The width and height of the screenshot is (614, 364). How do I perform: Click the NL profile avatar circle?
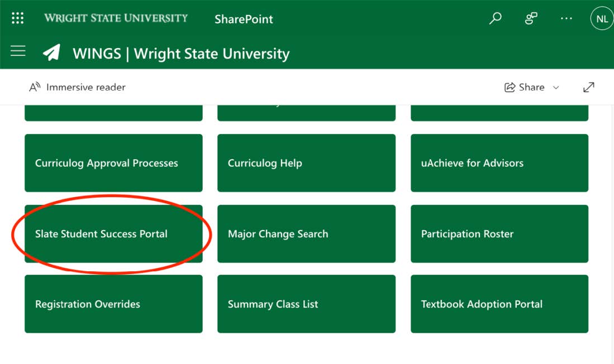click(602, 18)
